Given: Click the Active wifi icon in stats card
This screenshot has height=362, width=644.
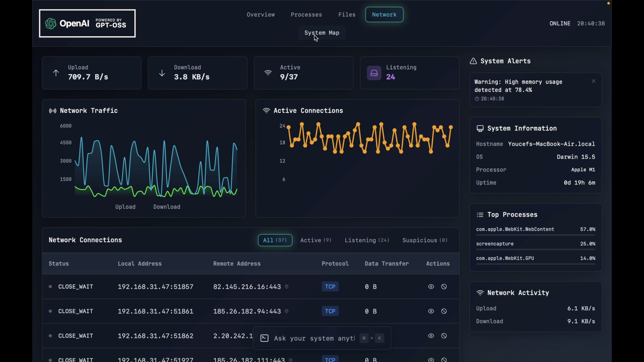Looking at the screenshot, I should pyautogui.click(x=268, y=73).
